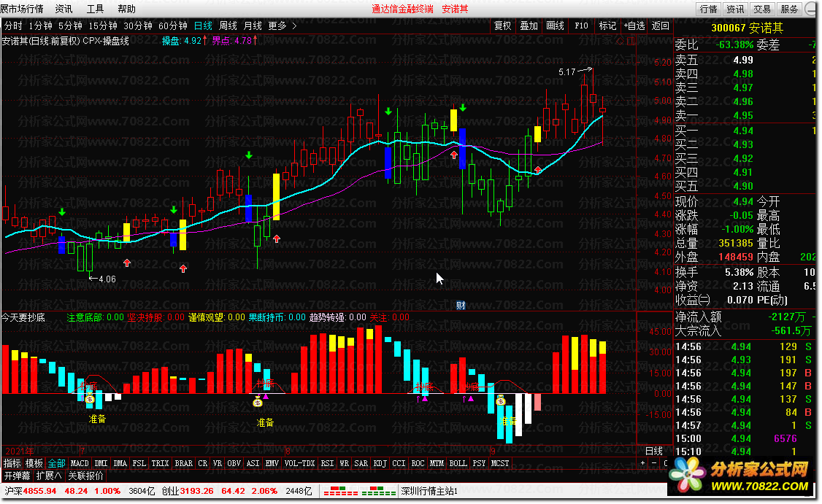
Task: Click the 日线 label at the chart's bottom right
Action: click(653, 451)
